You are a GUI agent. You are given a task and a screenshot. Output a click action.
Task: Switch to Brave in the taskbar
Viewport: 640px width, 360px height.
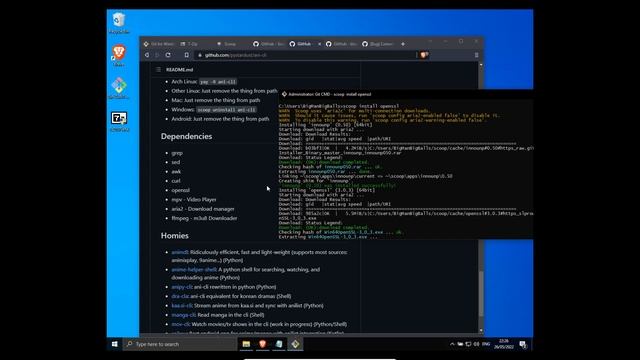point(262,344)
